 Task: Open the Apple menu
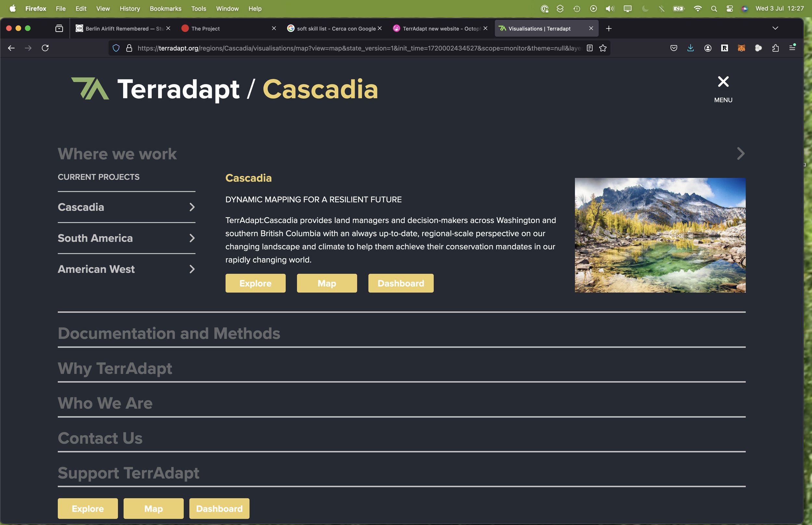(x=13, y=8)
